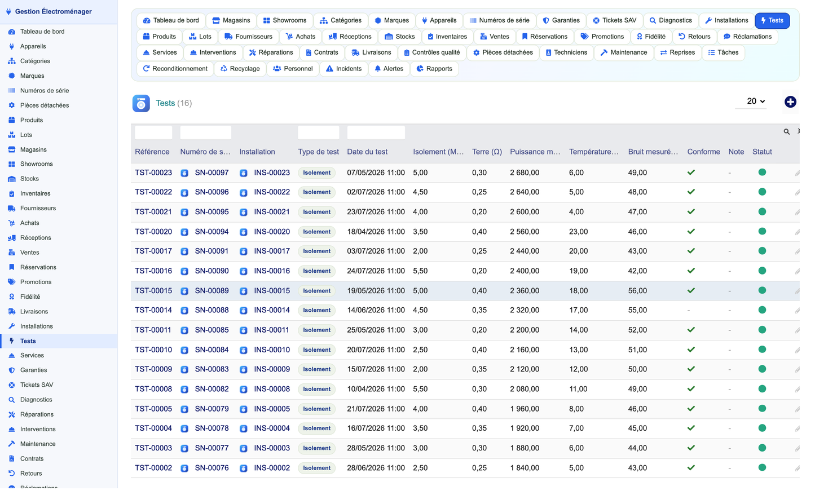Open Services in the sidebar

pyautogui.click(x=32, y=355)
